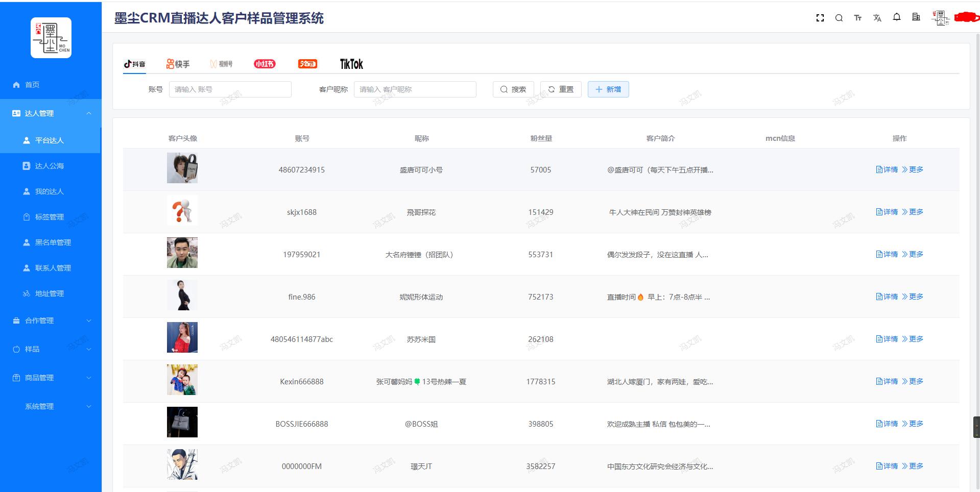Click the 墨尘 logo in sidebar
This screenshot has height=492, width=980.
pos(51,38)
